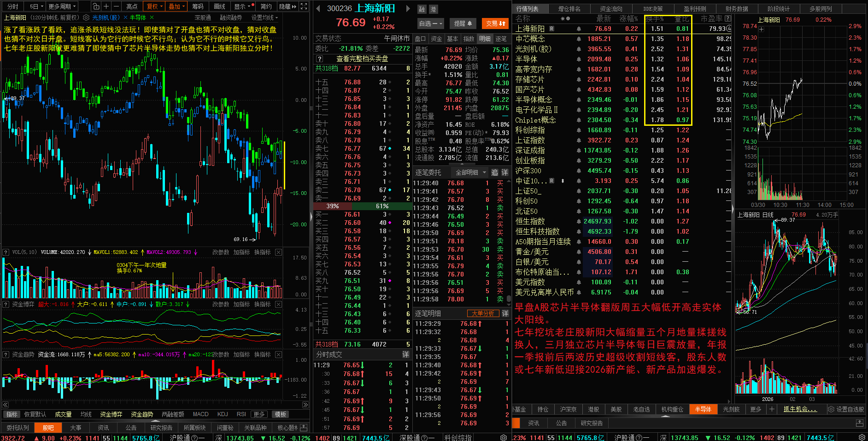Select the 股吧 bottom tab
Screen dimensions: 868x441
[x=48, y=428]
